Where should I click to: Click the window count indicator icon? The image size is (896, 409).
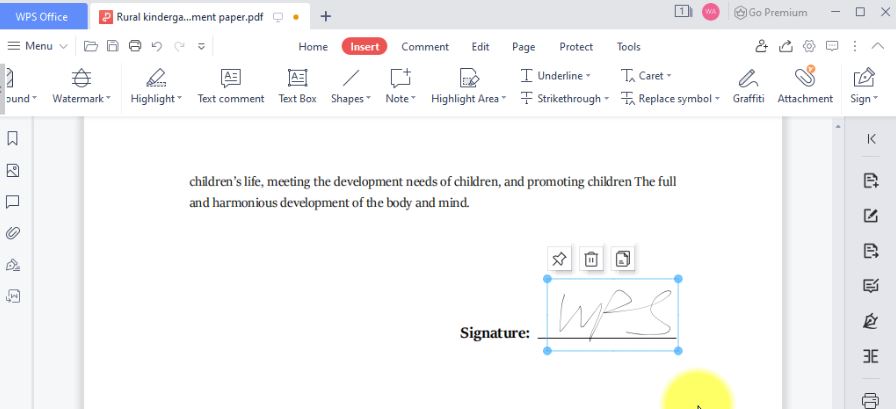[x=683, y=11]
